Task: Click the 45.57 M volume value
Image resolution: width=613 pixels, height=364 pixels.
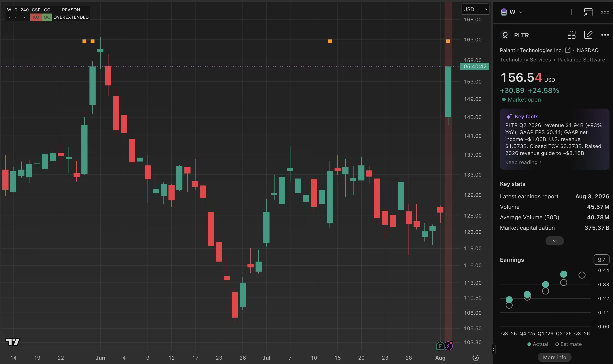Action: pos(598,207)
